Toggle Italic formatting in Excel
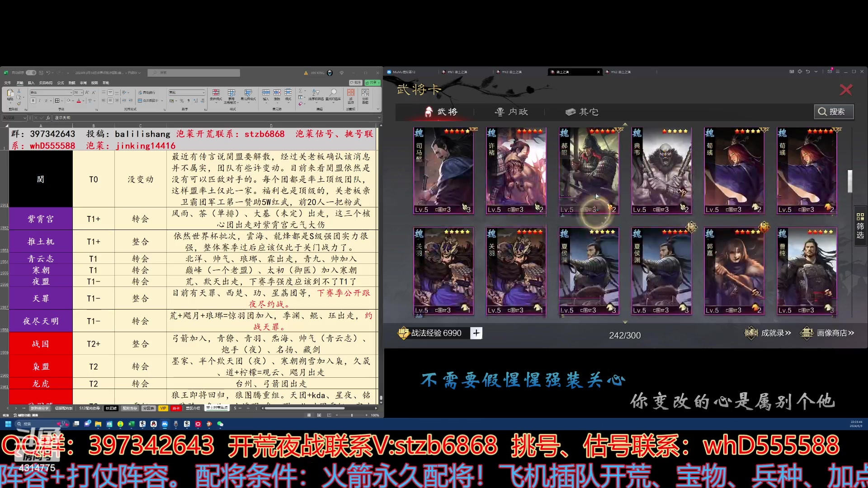 tap(39, 101)
